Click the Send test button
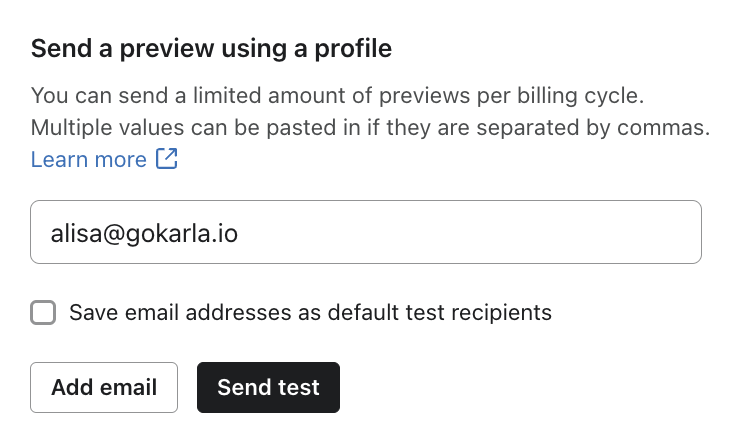Screen dimensions: 736x448 (268, 387)
